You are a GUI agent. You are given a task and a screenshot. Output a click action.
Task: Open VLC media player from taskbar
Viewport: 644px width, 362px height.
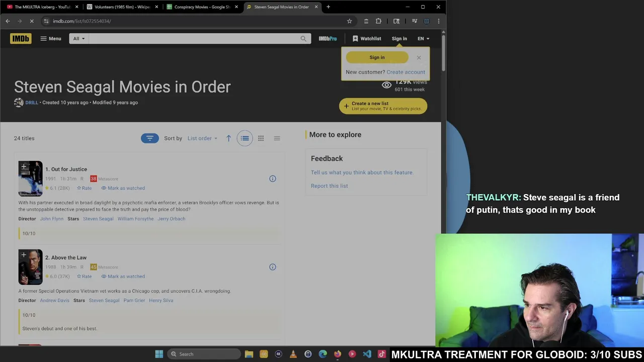[293, 354]
